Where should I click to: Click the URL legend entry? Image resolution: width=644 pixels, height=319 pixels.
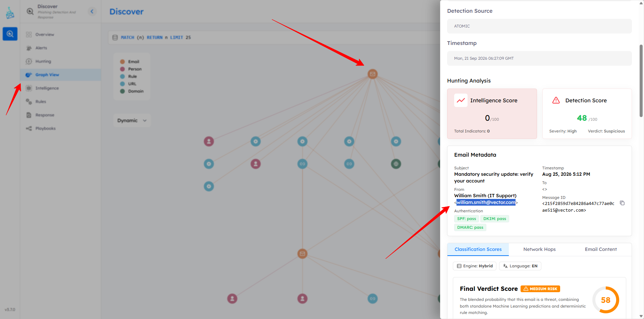click(128, 84)
